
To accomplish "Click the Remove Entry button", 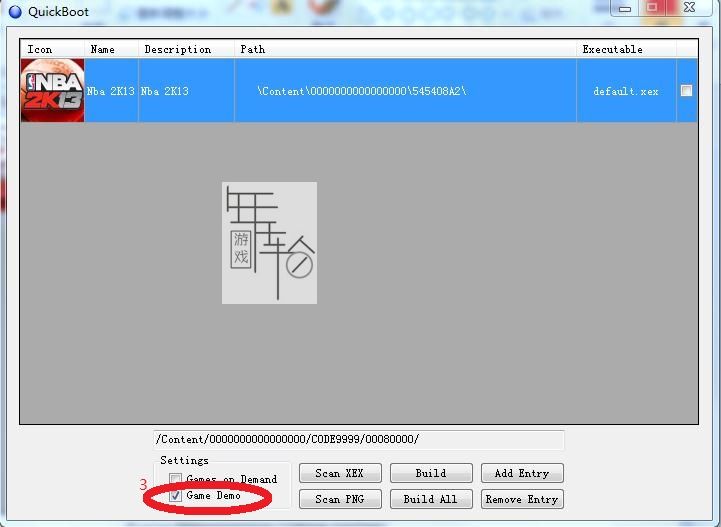I will [x=522, y=499].
